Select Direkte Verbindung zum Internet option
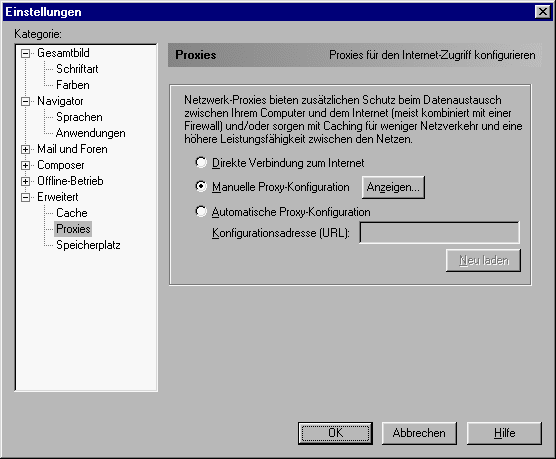 (x=201, y=162)
